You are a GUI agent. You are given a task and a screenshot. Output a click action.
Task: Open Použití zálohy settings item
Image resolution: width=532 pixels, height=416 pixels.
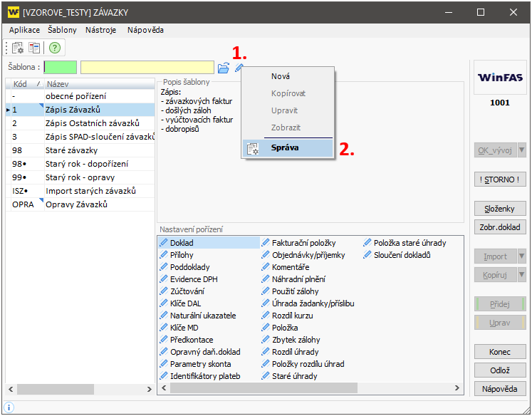click(290, 291)
